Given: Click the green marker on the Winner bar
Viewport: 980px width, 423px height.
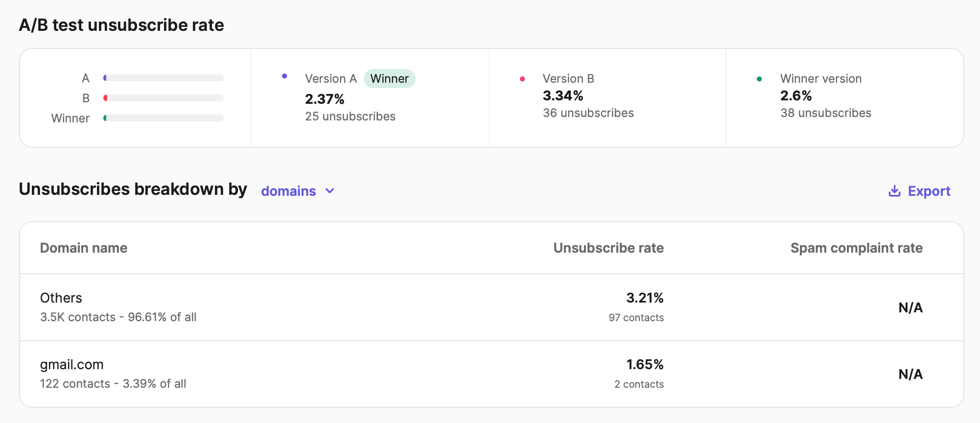Looking at the screenshot, I should click(105, 117).
